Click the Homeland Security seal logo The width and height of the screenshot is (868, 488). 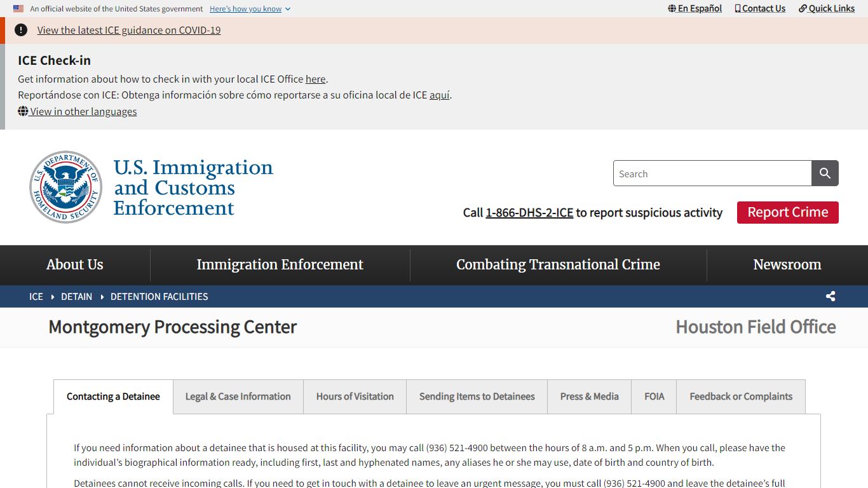point(66,187)
